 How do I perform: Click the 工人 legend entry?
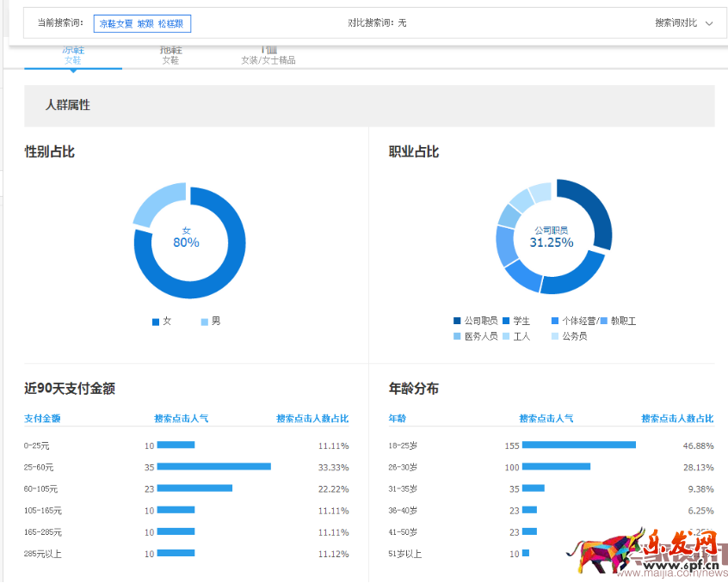[x=516, y=336]
